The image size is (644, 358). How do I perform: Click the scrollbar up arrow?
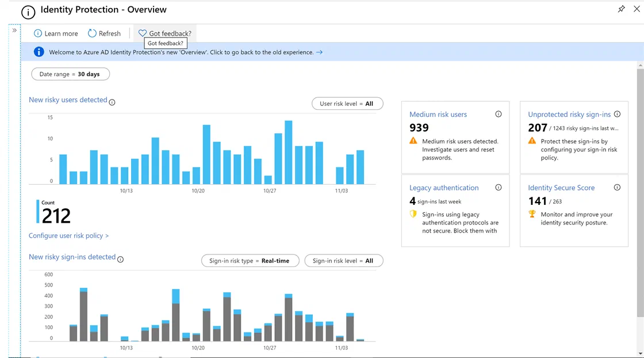641,66
